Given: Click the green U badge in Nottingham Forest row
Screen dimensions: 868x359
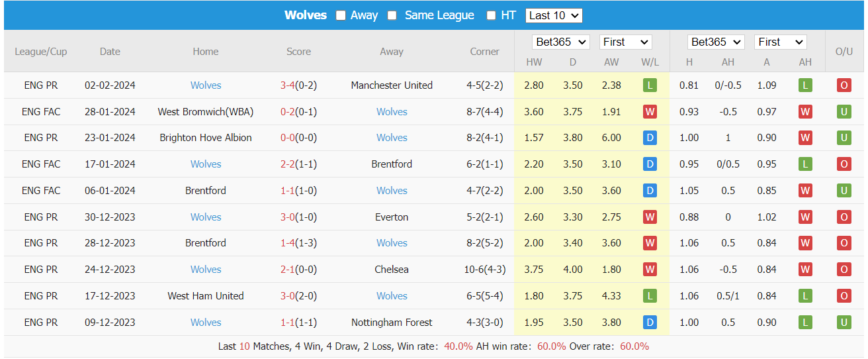Looking at the screenshot, I should point(844,323).
